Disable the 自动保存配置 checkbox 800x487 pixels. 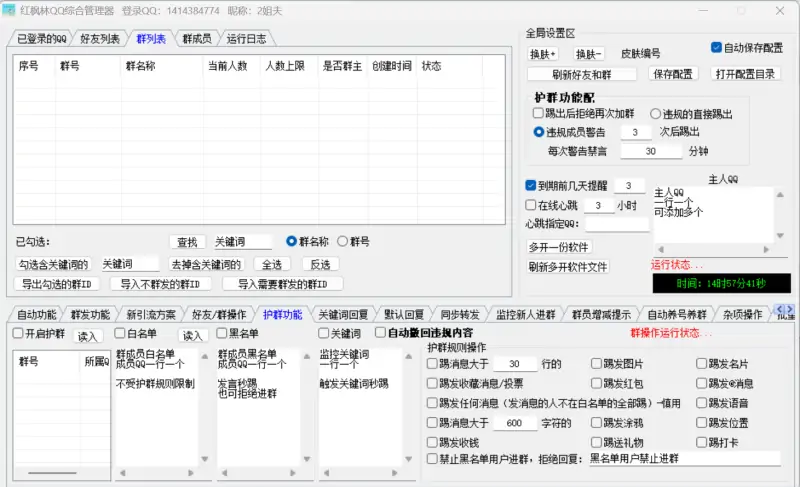pos(716,47)
